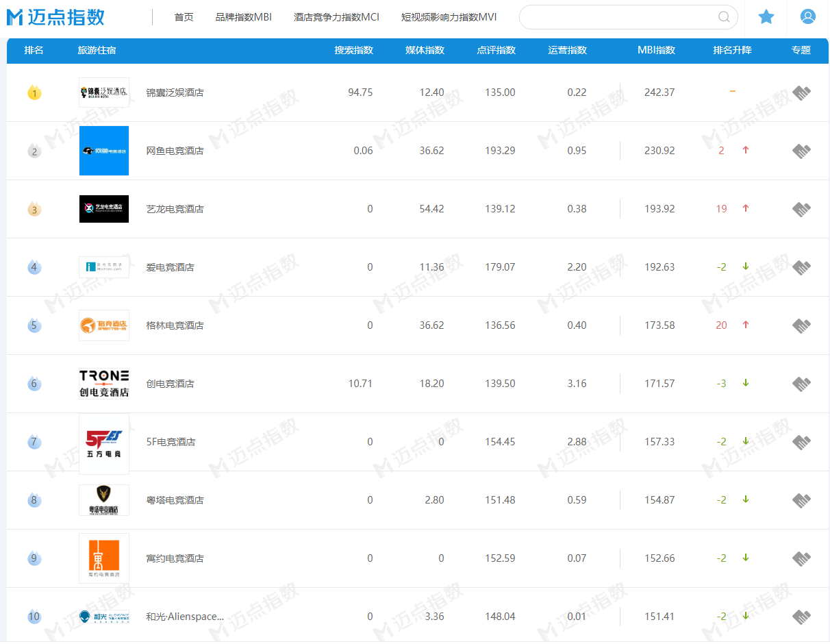Click the rank 4 badge

(x=34, y=267)
